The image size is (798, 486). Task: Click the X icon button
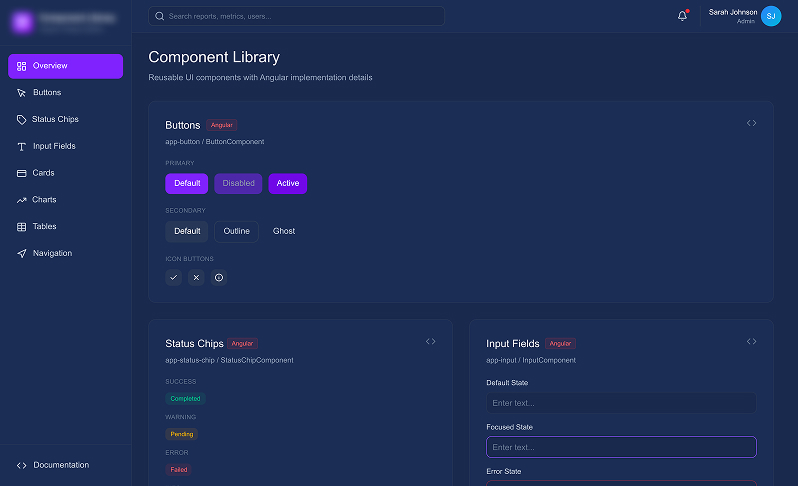(196, 277)
